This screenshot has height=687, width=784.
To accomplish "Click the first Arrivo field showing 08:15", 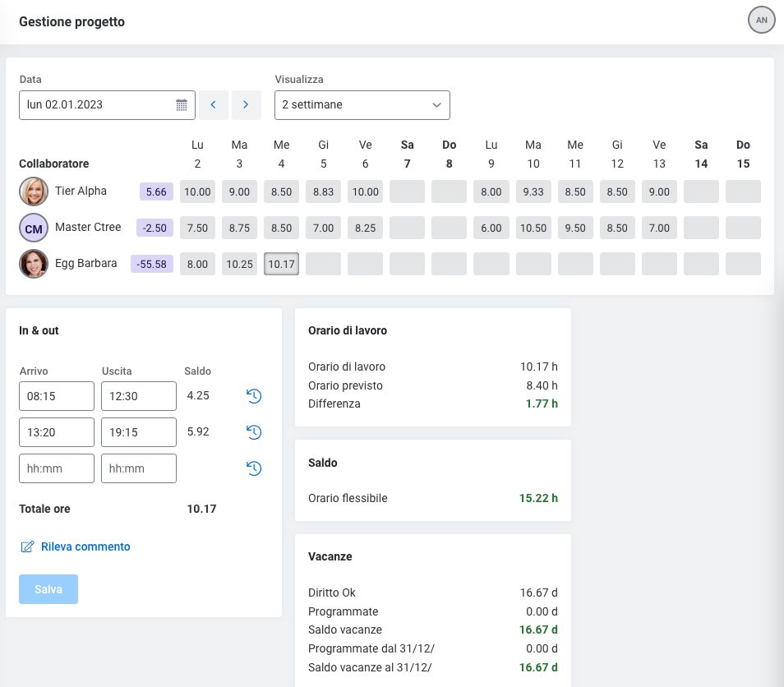I will [57, 396].
